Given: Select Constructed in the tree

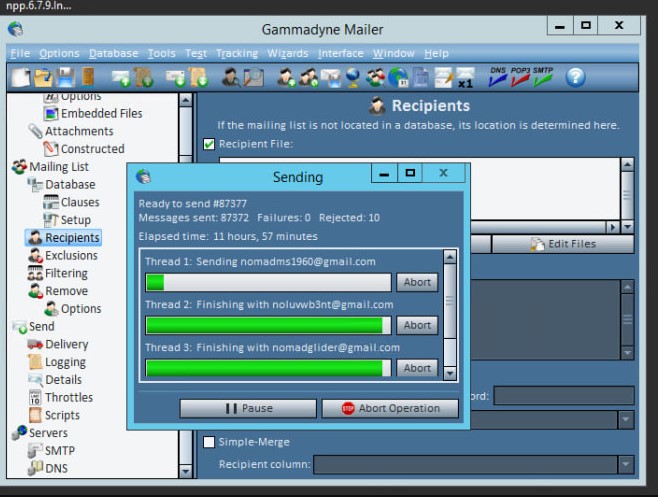Looking at the screenshot, I should [x=93, y=149].
